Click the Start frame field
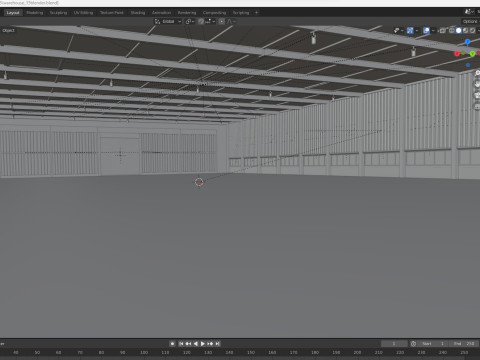Screen dimensions: 480x360 point(433,344)
